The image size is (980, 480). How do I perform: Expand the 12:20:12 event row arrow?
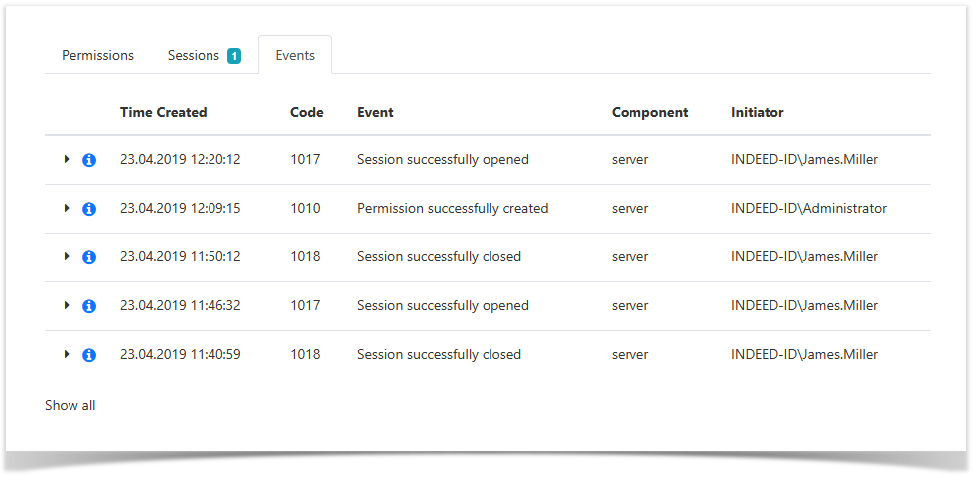point(67,159)
